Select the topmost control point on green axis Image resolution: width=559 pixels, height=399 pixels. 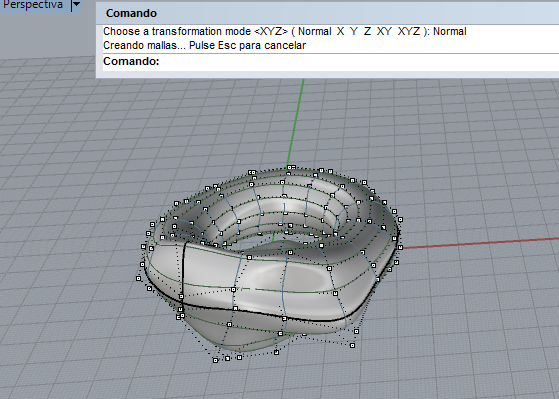click(291, 167)
